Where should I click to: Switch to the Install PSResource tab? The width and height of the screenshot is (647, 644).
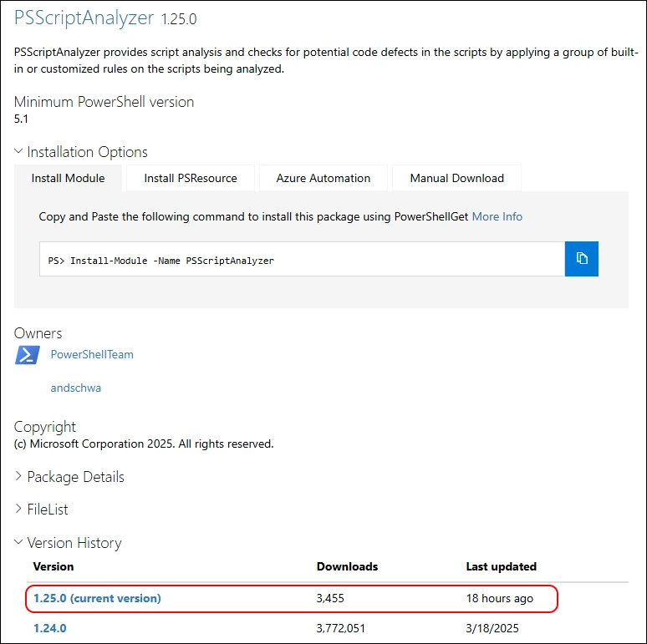(x=191, y=178)
